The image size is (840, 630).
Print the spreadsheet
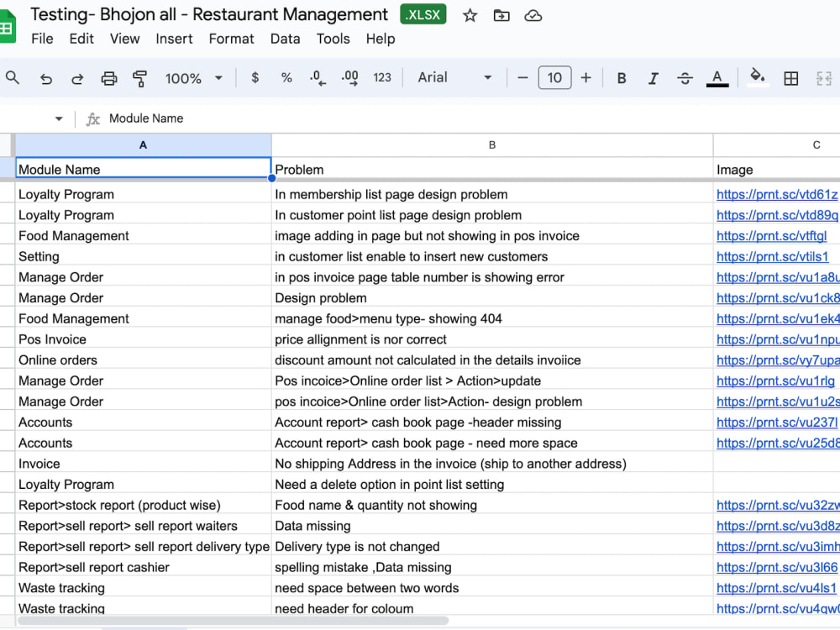(108, 79)
